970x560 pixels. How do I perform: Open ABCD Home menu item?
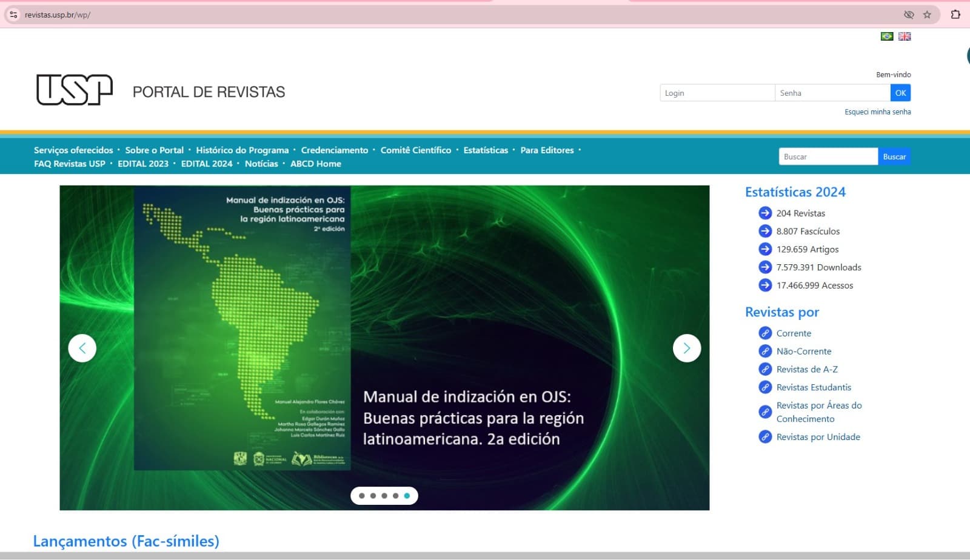pos(315,164)
